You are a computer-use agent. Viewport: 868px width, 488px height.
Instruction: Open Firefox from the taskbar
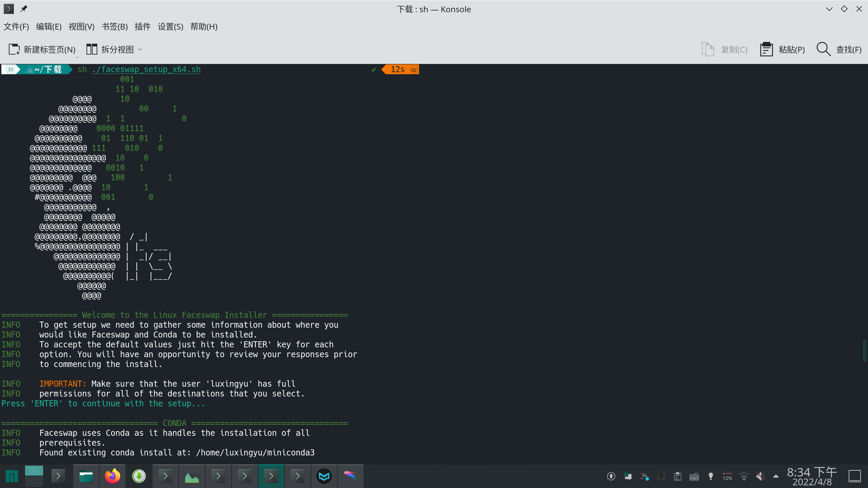click(113, 476)
